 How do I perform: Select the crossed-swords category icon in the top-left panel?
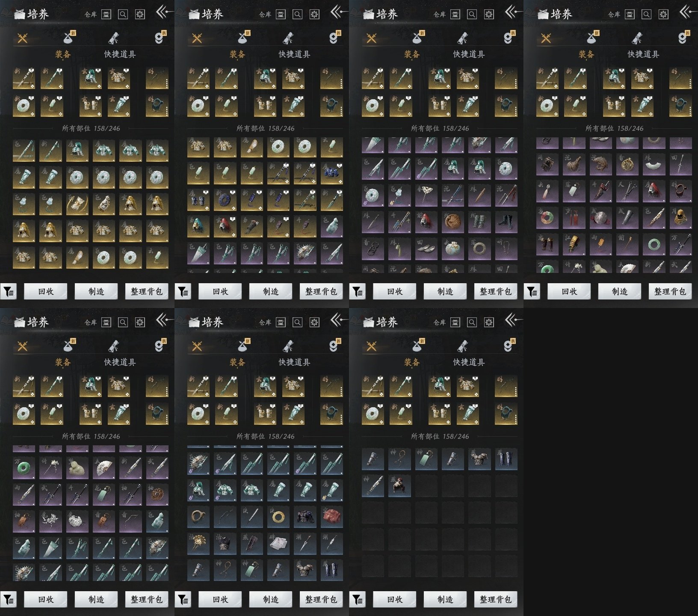[x=23, y=38]
